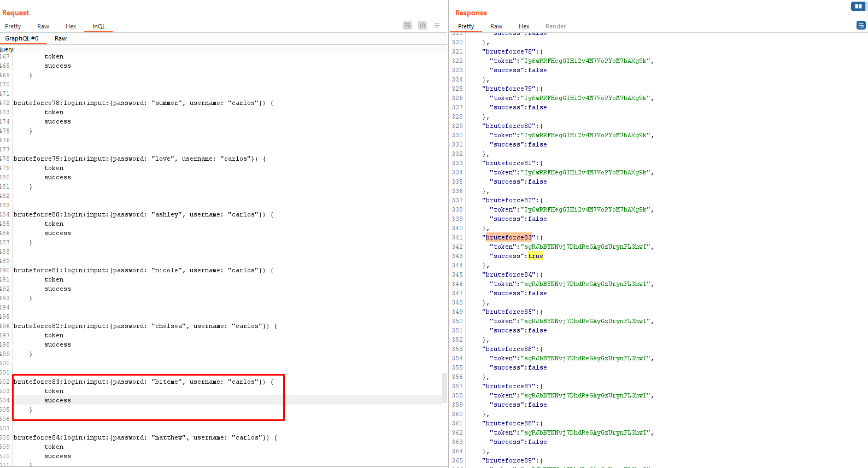
Task: Open the InQL tab in Request
Action: pyautogui.click(x=98, y=26)
